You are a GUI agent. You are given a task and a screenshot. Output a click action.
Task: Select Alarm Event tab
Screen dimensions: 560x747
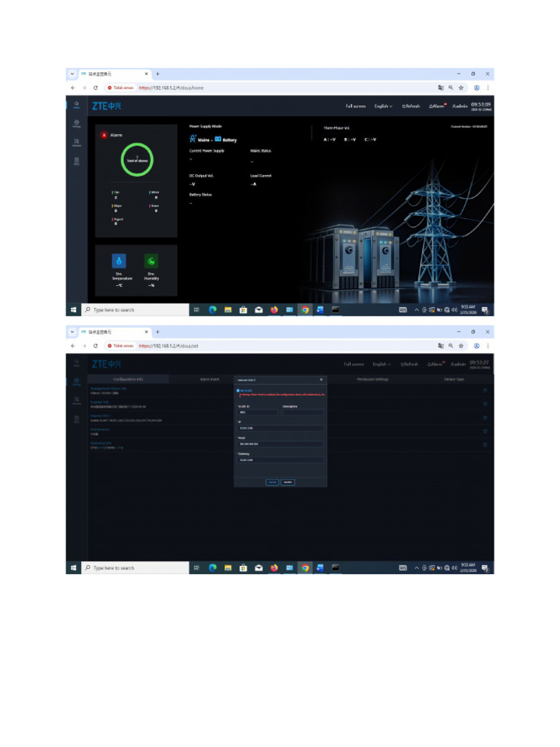point(209,379)
